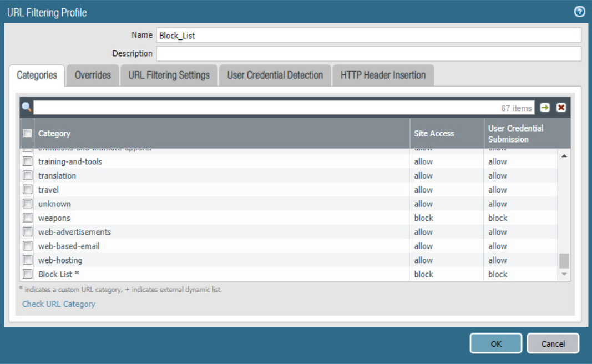Open the help icon
Screen dimensions: 592x364
579,11
